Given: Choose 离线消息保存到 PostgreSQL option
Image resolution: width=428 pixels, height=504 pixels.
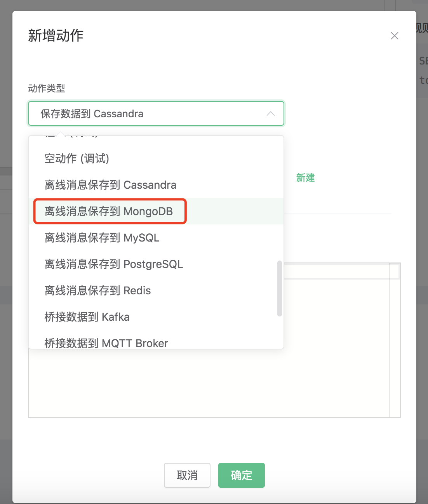Looking at the screenshot, I should tap(114, 264).
